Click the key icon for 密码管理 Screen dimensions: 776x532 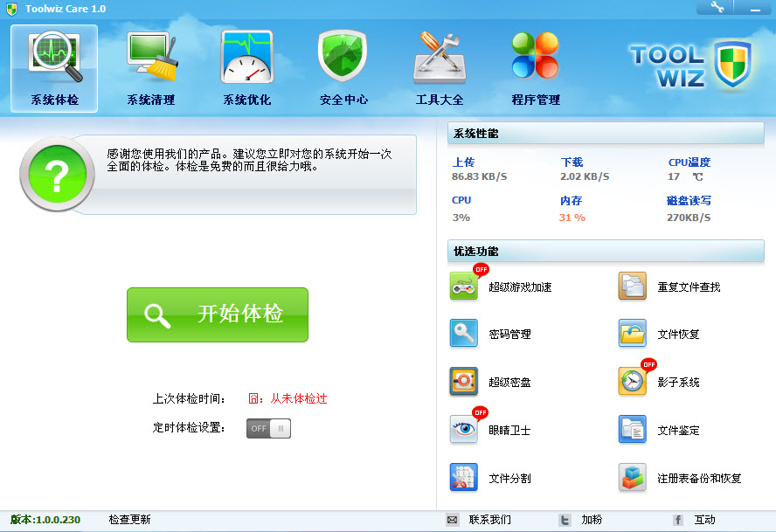tap(464, 334)
